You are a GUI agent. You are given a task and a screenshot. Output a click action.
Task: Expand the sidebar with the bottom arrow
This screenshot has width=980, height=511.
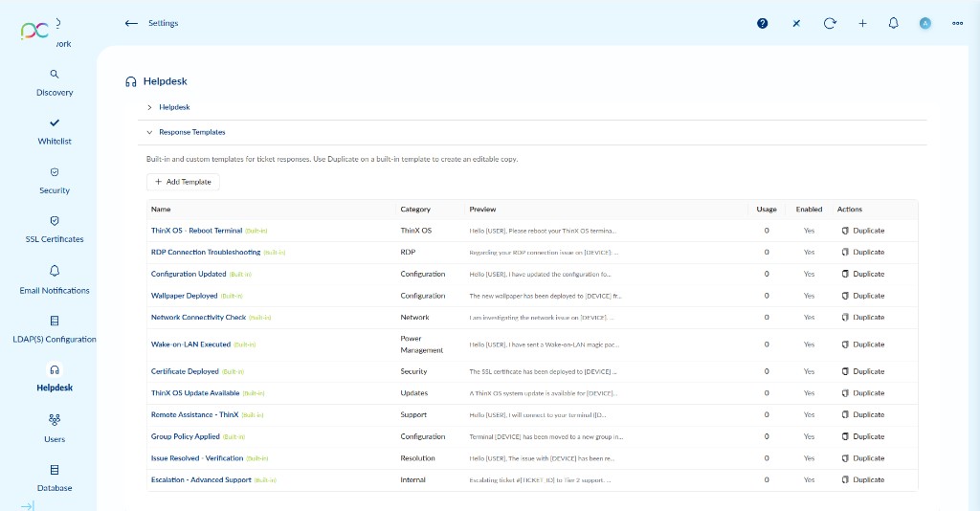(28, 506)
